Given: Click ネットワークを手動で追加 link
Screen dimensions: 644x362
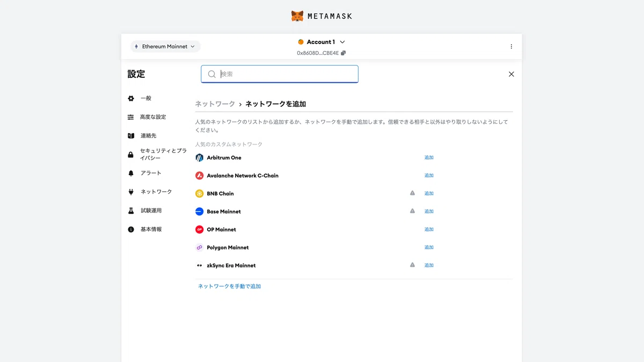Looking at the screenshot, I should coord(229,287).
